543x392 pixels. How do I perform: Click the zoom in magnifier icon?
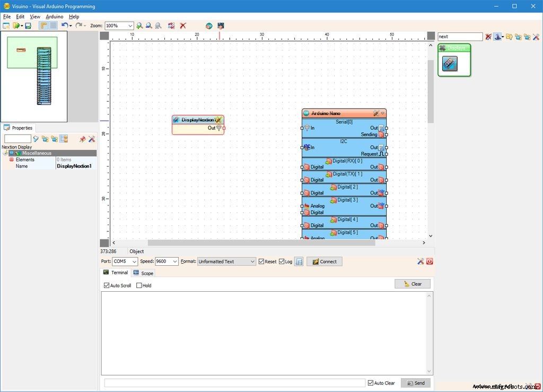139,25
